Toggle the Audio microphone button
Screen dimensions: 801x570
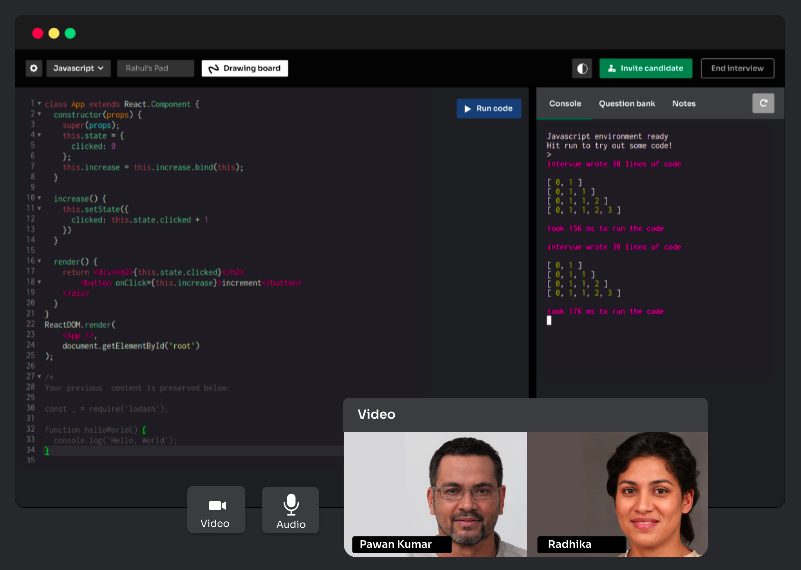pyautogui.click(x=291, y=510)
